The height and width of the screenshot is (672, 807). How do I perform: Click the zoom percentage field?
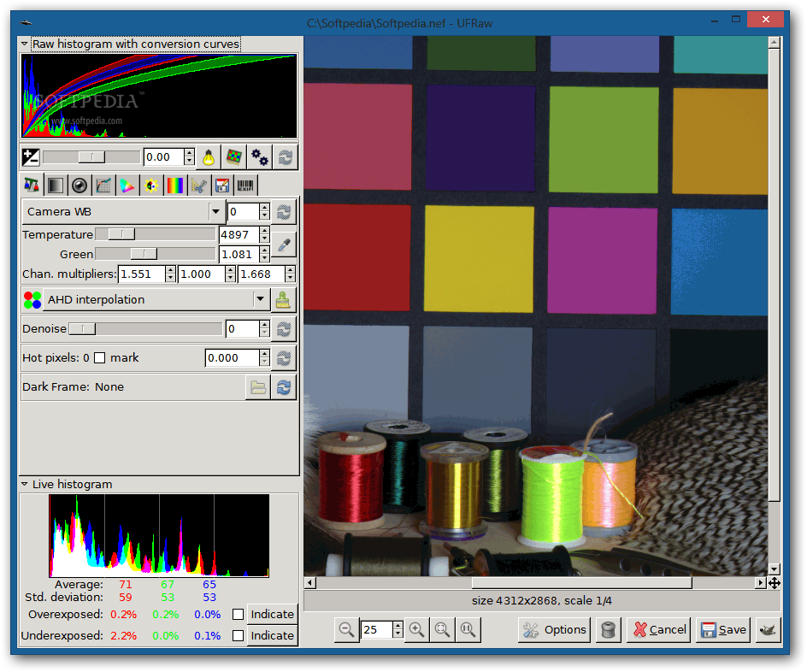[x=376, y=629]
